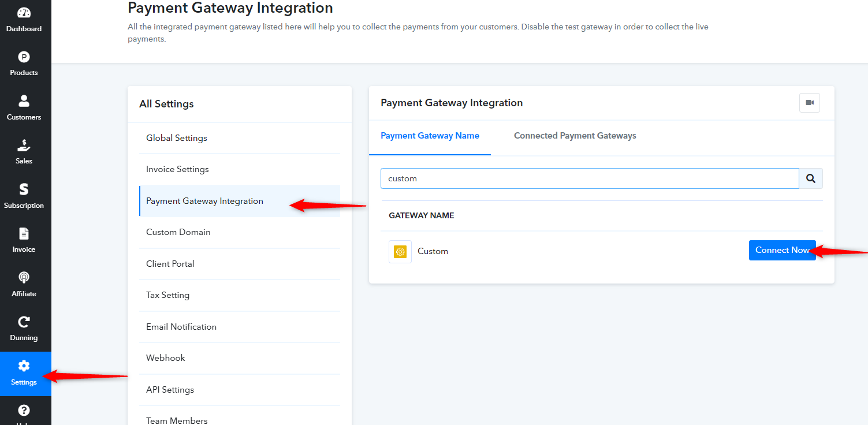The height and width of the screenshot is (425, 868).
Task: Select the yellow Custom gateway icon
Action: pos(400,252)
